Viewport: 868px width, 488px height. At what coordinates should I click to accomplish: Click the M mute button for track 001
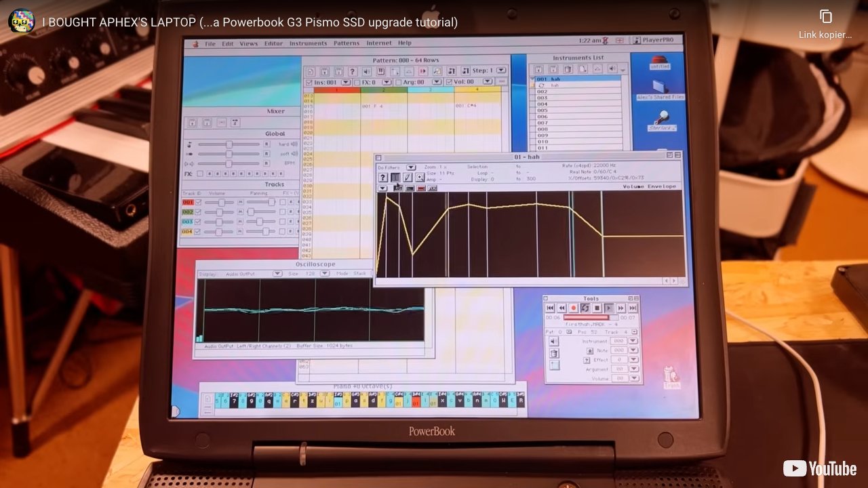[x=241, y=202]
